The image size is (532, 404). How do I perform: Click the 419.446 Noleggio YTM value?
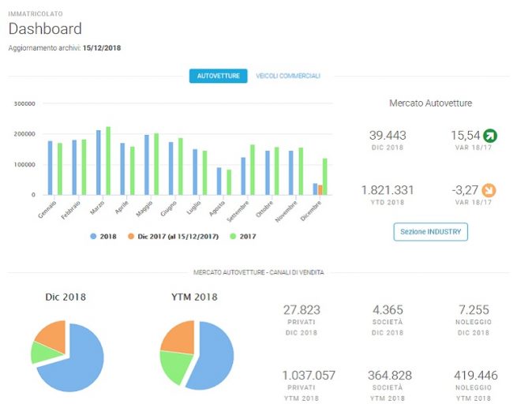(x=476, y=375)
